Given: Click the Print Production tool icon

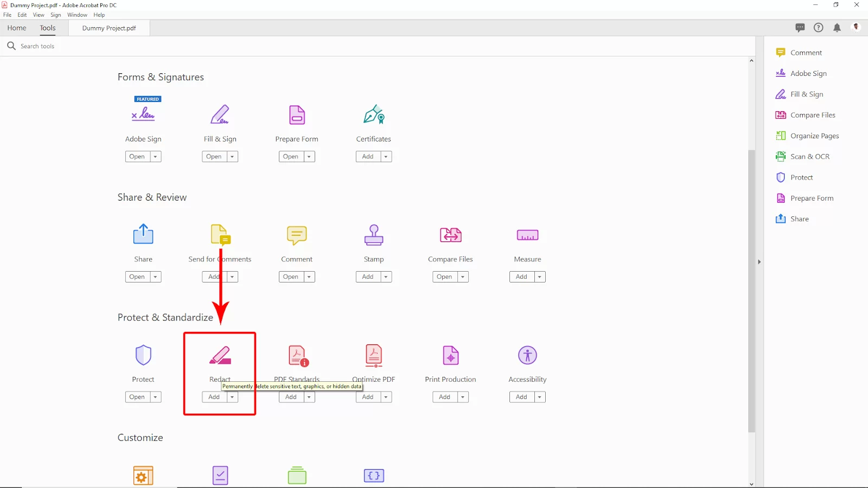Looking at the screenshot, I should click(x=451, y=355).
